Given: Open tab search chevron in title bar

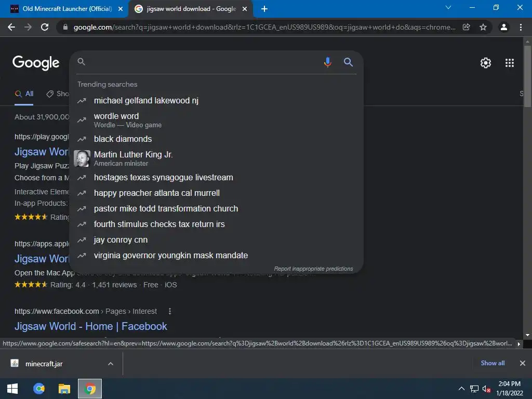Looking at the screenshot, I should [448, 7].
